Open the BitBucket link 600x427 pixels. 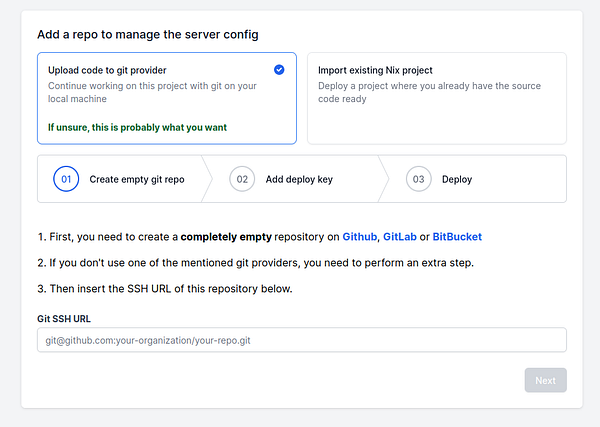[x=457, y=237]
